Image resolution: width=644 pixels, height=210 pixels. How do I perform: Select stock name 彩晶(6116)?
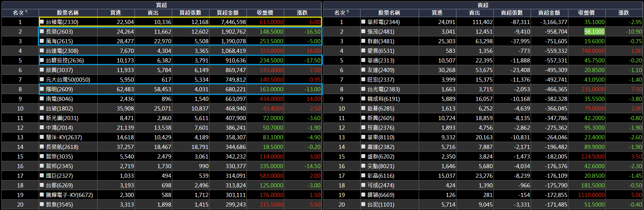click(x=381, y=176)
